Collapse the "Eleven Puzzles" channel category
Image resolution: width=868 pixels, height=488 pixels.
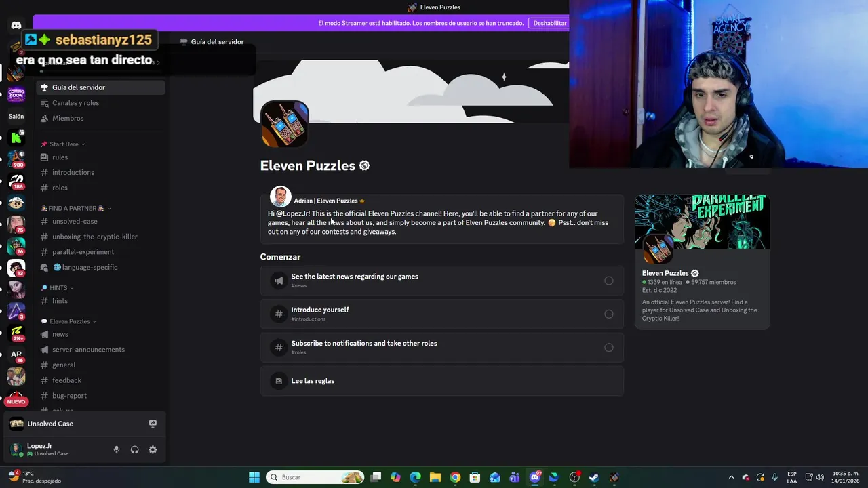click(68, 321)
